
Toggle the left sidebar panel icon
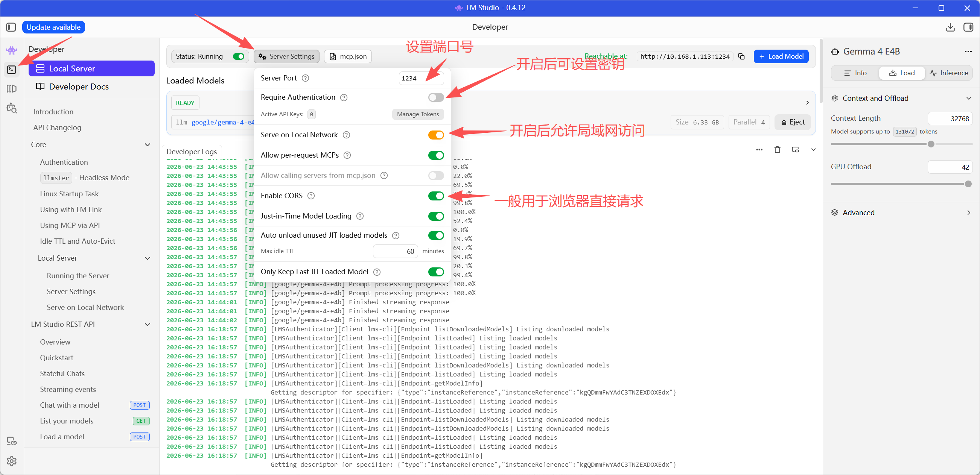[11, 27]
